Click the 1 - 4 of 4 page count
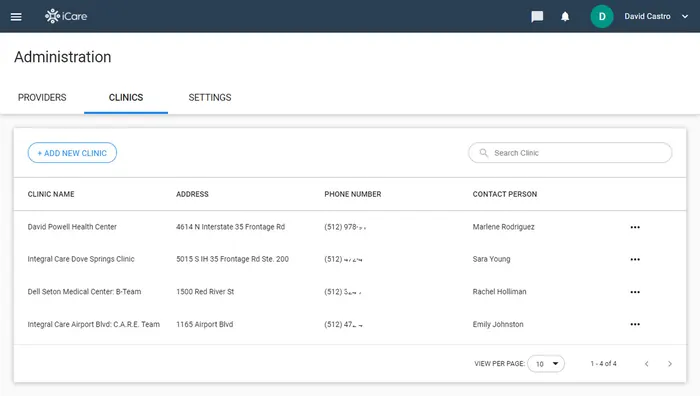 pos(604,364)
